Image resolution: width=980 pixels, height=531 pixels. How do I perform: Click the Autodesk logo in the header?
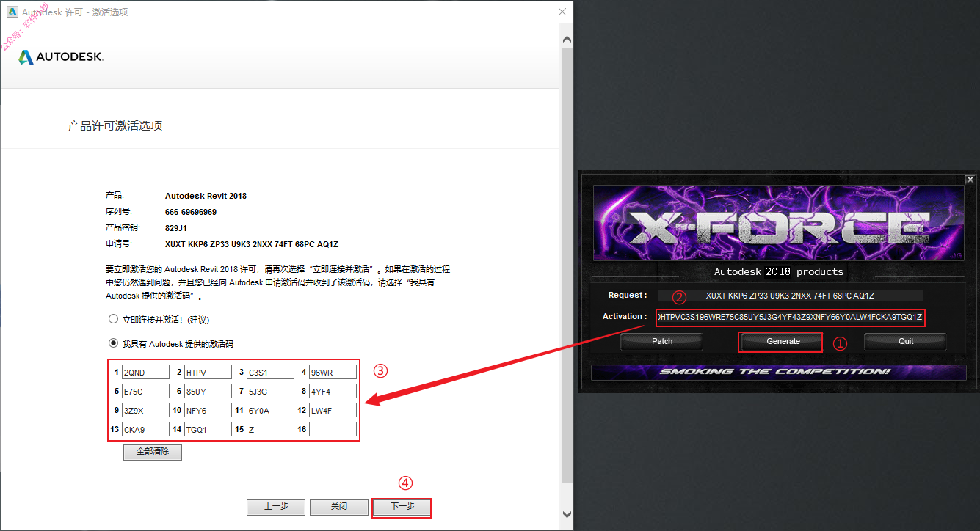[61, 56]
